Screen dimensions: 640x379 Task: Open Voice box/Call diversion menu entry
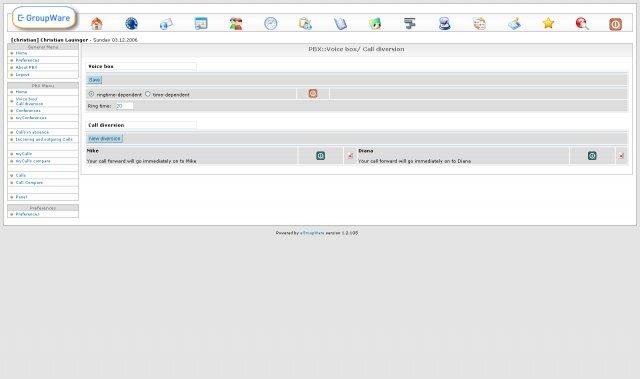29,102
